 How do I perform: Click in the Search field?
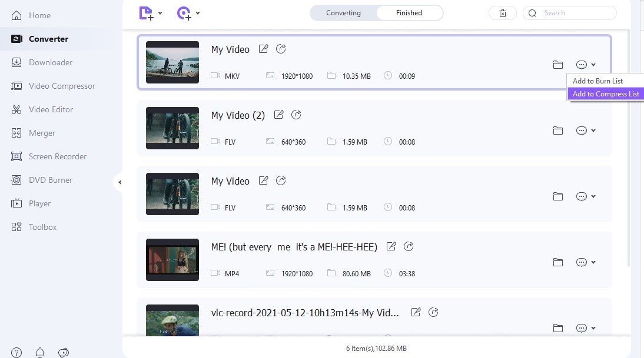coord(570,13)
